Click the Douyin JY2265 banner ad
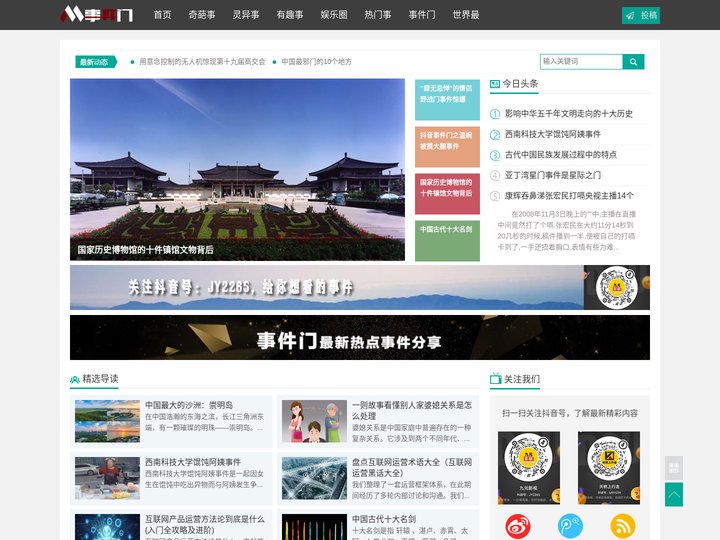 coord(360,287)
